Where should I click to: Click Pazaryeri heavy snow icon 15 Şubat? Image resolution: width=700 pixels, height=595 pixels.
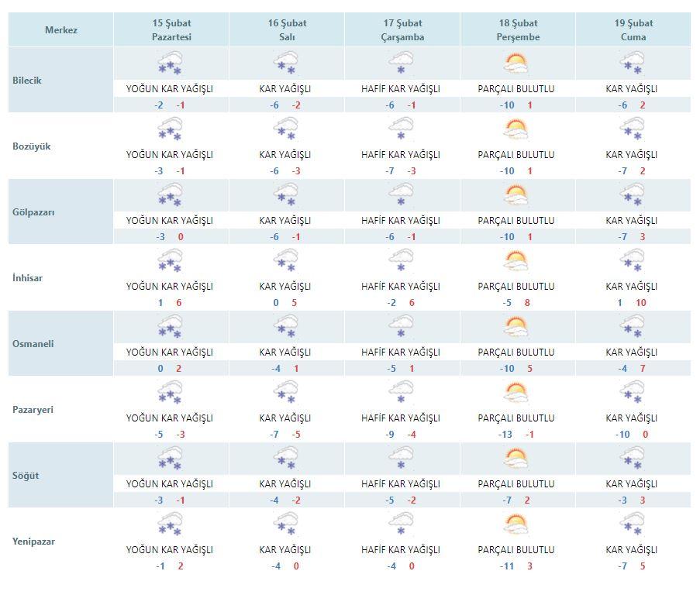[x=170, y=392]
